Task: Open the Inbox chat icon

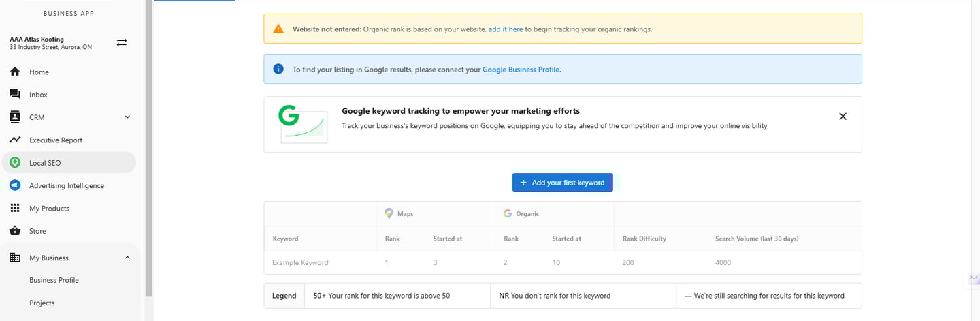Action: tap(15, 95)
